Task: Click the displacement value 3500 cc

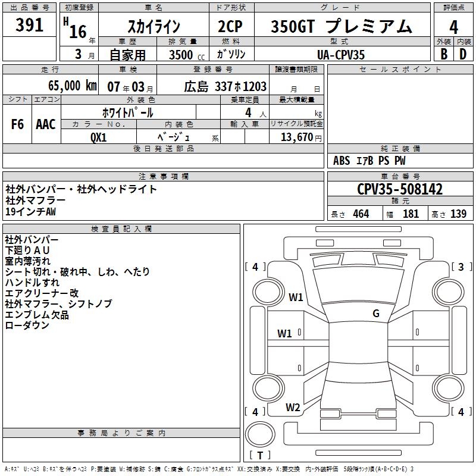Action: coord(187,55)
